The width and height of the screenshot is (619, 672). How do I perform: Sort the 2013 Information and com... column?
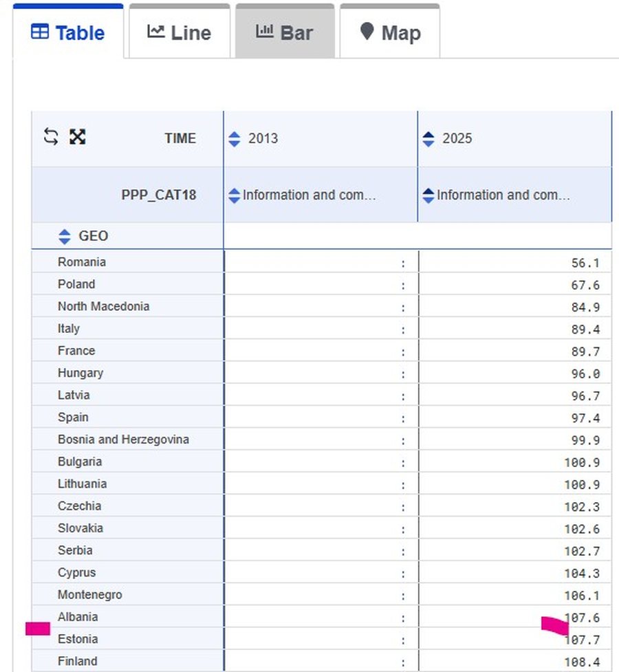[x=234, y=196]
